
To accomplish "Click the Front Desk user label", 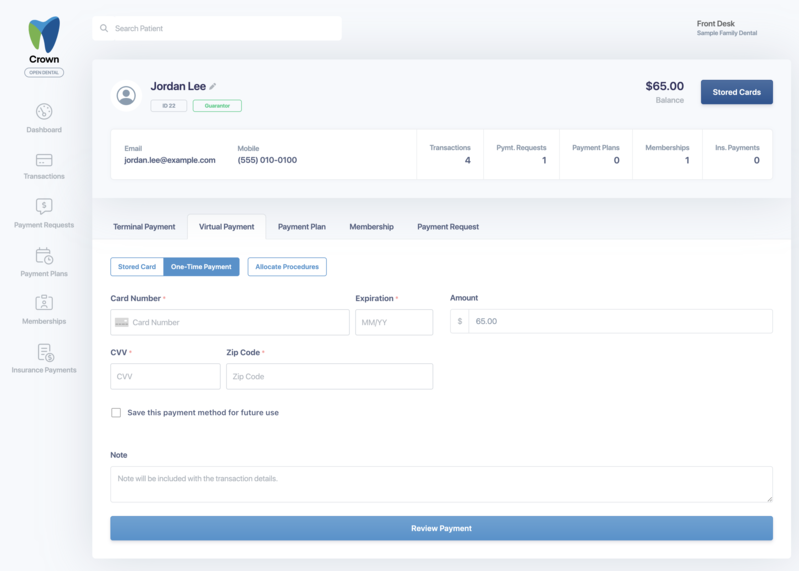I will pyautogui.click(x=715, y=23).
